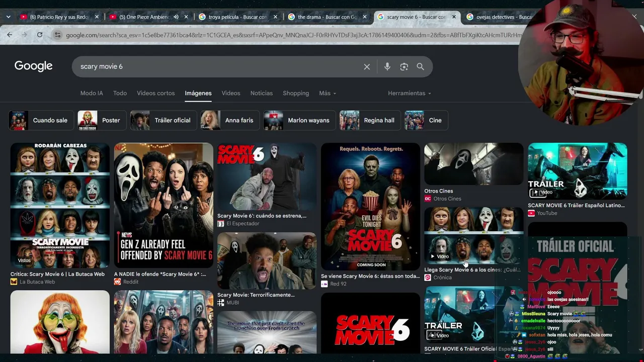Go to the Google homepage logo
The image size is (644, 362).
(34, 66)
